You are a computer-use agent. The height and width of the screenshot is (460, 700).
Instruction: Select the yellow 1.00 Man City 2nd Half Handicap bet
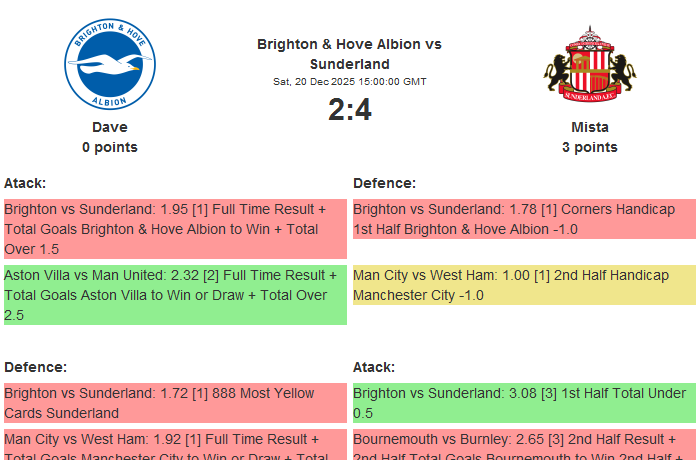pos(524,285)
